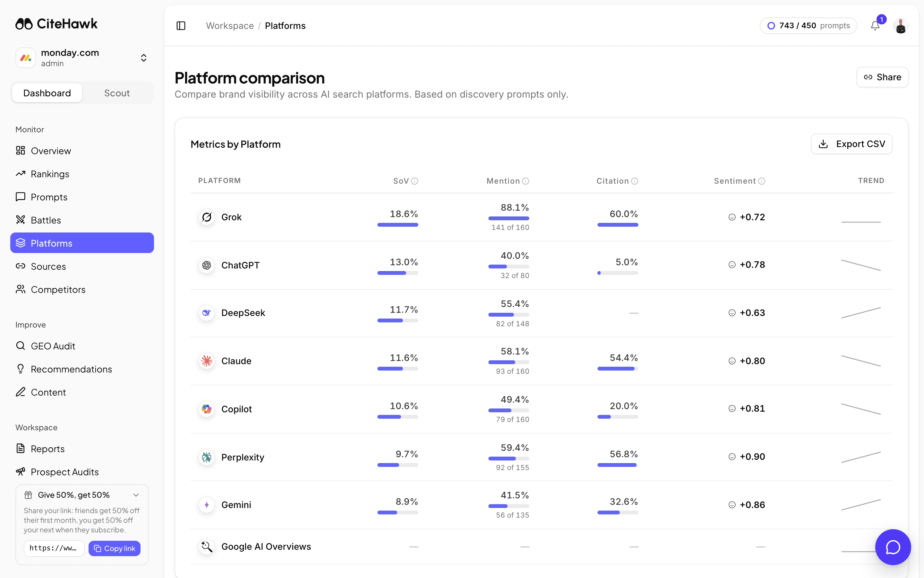Viewport: 924px width, 578px height.
Task: Click ChatGPT's '32 of 80' mention count
Action: [515, 276]
